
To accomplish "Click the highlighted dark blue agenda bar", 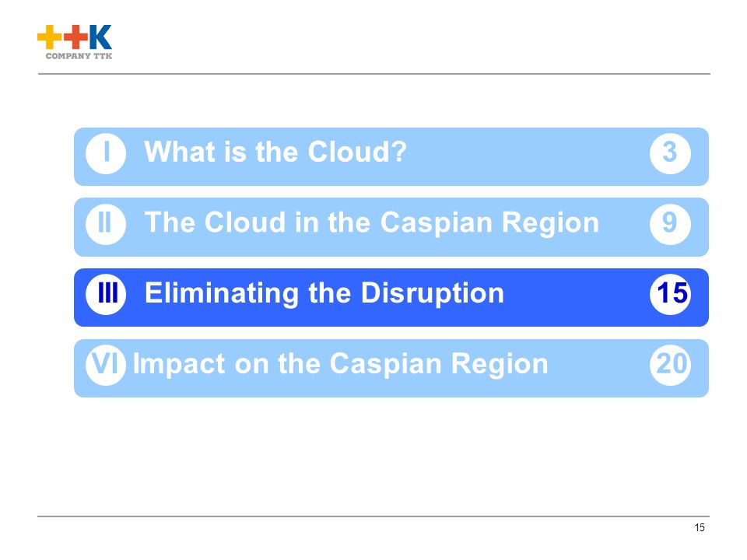I will click(391, 298).
